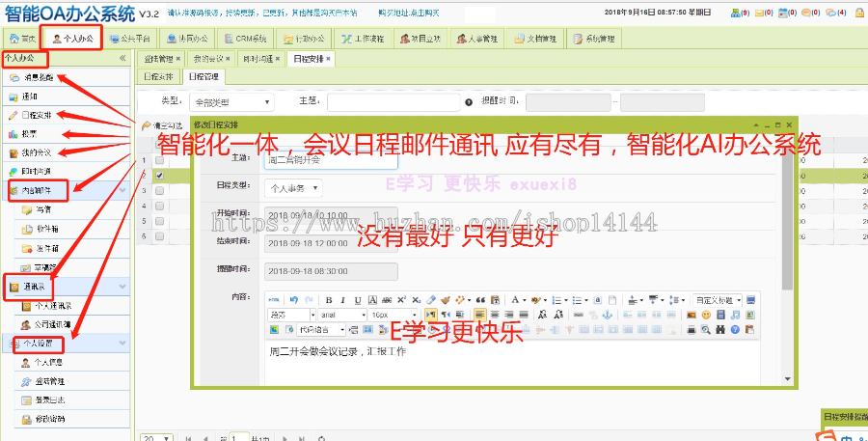Screen dimensions: 868x441
Task: Click the center-align icon in editor
Action: (x=495, y=315)
